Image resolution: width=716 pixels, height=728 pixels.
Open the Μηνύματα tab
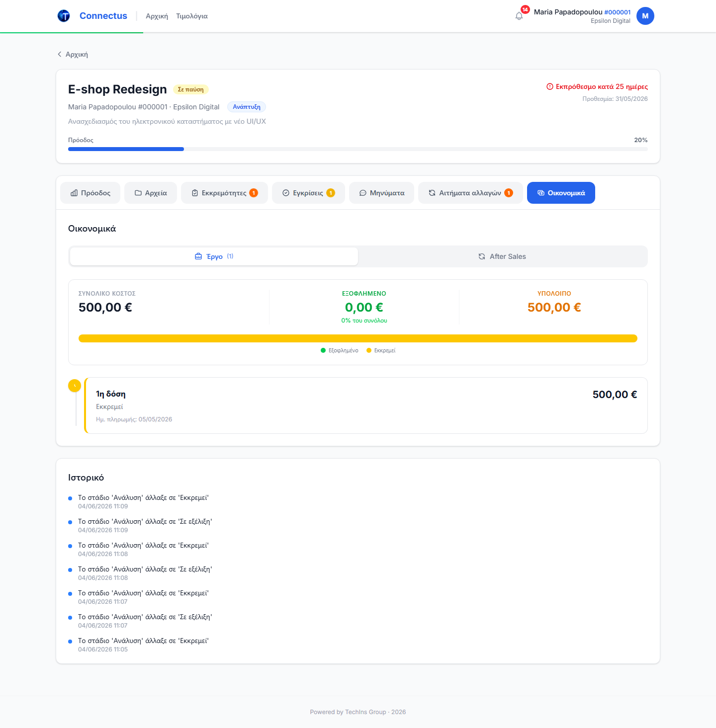tap(382, 193)
